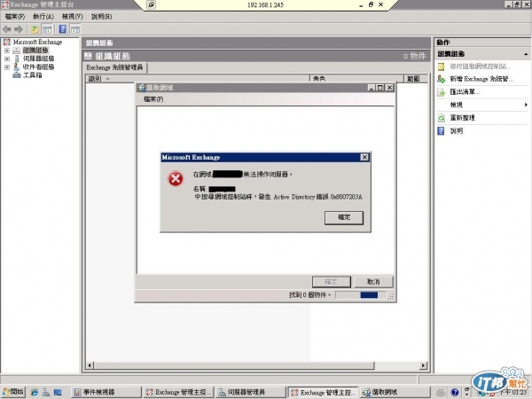This screenshot has width=532, height=399.
Task: Toggle the Show/Hide Action Pane toolbar icon
Action: 75,29
